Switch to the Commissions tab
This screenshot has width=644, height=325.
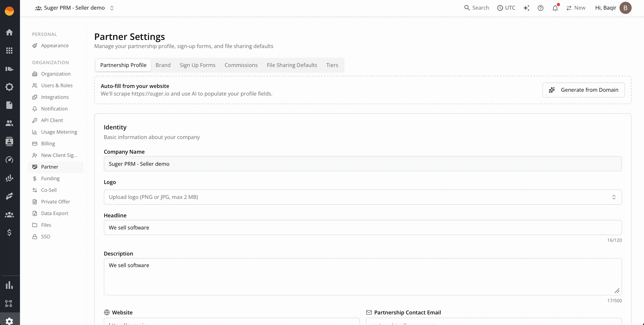click(x=241, y=65)
